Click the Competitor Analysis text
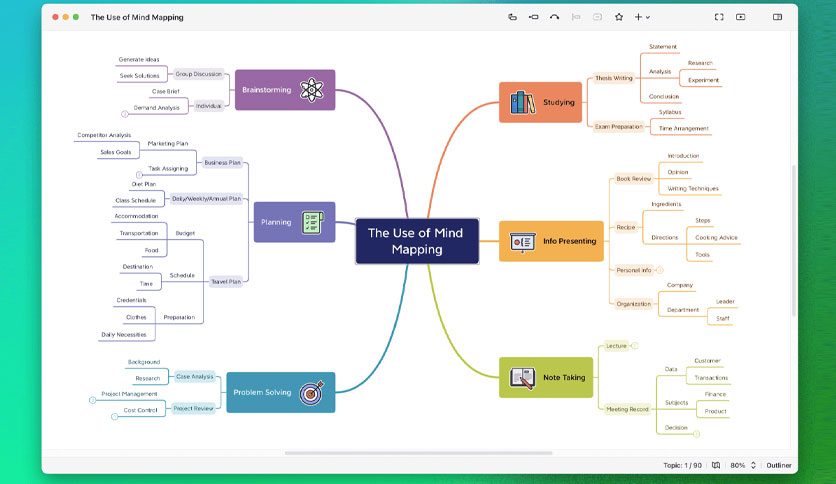Screen dimensions: 836x484 click(104, 135)
